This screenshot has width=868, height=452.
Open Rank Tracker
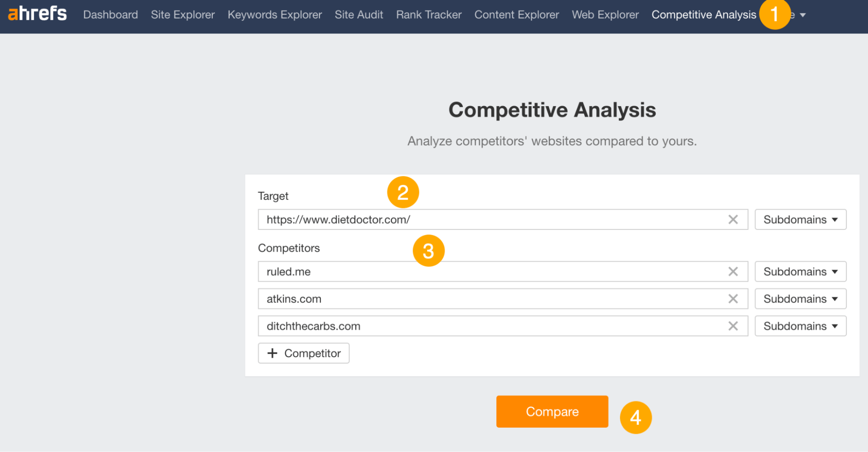click(x=428, y=14)
